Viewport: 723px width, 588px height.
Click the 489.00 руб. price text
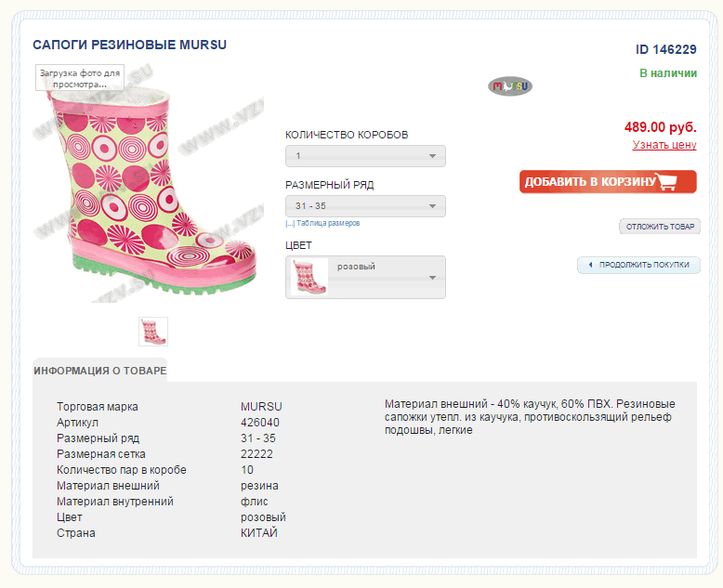pos(660,127)
